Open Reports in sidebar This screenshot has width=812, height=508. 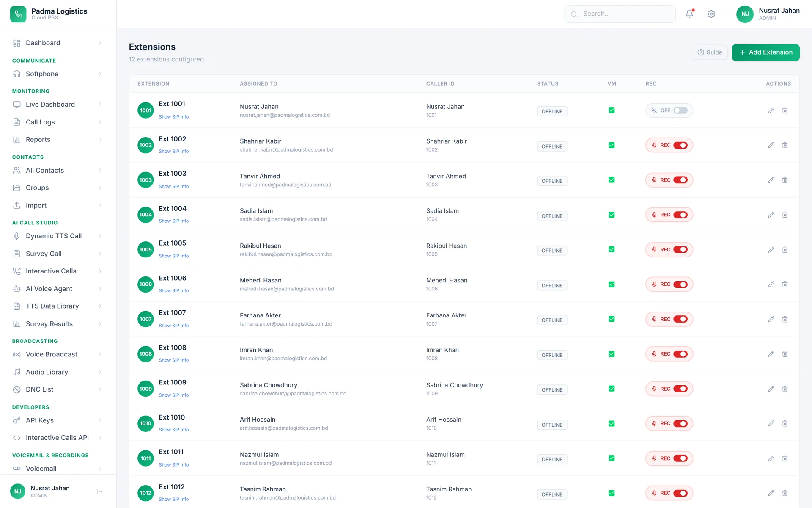coord(58,140)
